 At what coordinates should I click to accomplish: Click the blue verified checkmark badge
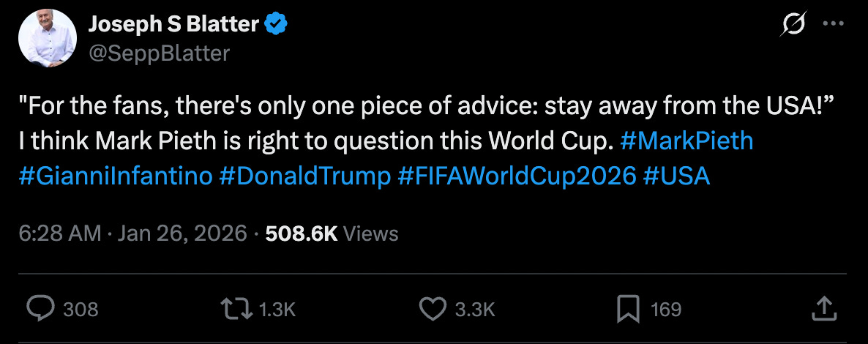click(x=276, y=24)
